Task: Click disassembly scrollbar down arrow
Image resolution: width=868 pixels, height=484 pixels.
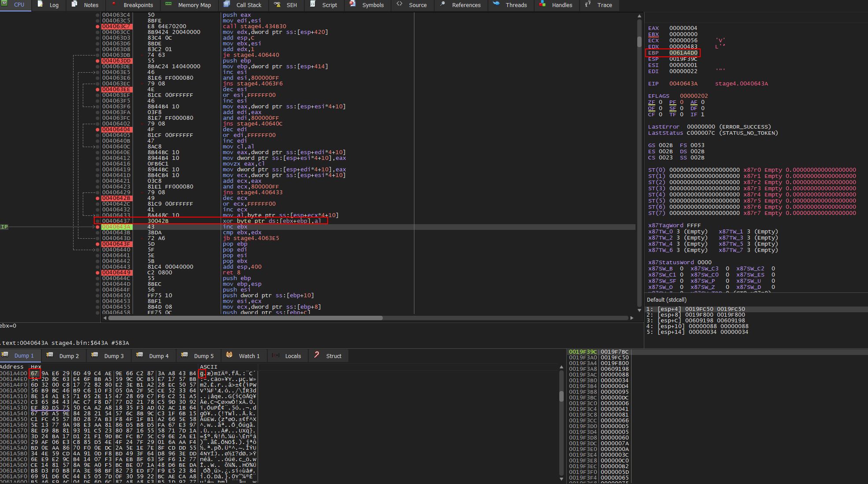Action: coord(639,310)
